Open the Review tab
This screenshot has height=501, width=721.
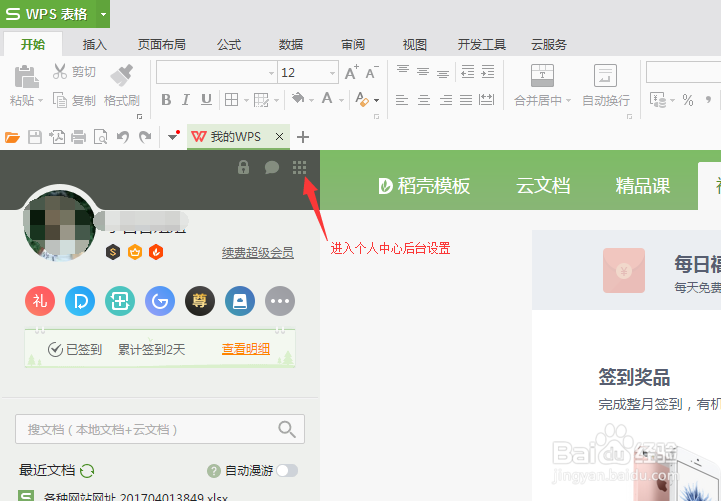point(353,45)
